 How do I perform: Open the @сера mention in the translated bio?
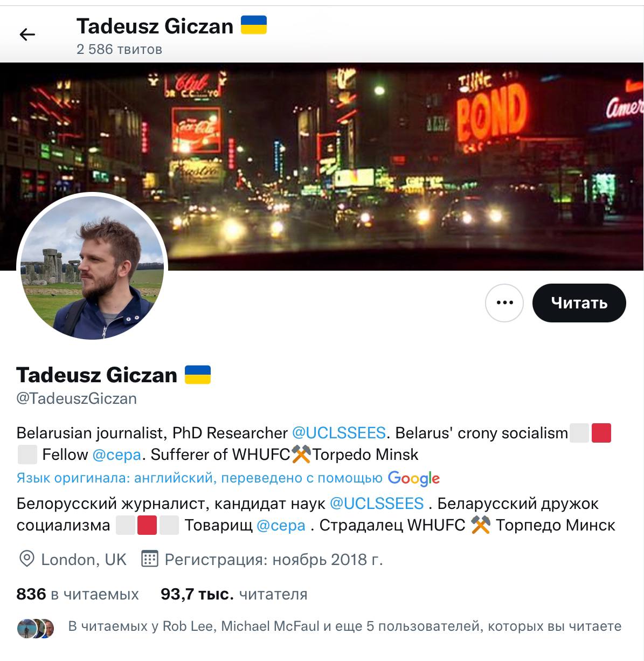point(281,525)
